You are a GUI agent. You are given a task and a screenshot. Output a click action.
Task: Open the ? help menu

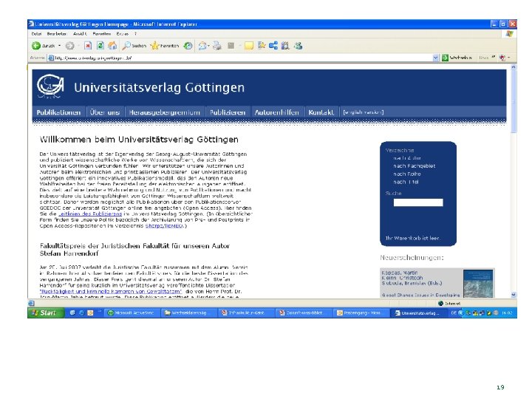(135, 34)
